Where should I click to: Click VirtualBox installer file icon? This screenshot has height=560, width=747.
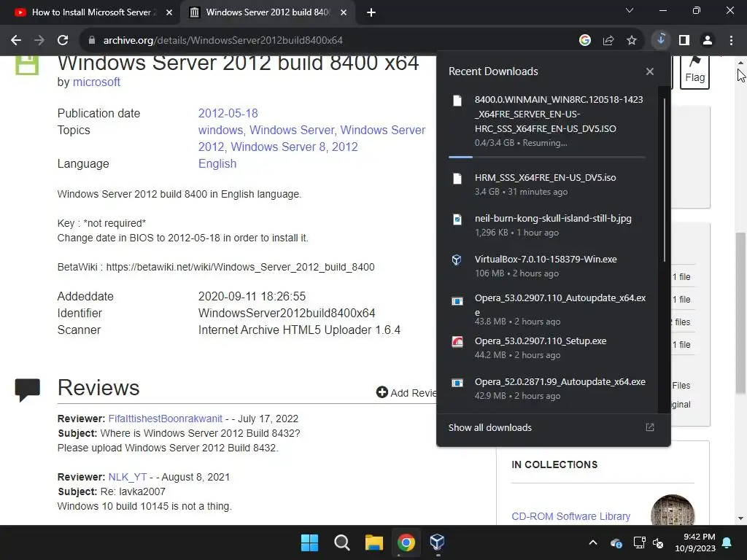(x=457, y=260)
